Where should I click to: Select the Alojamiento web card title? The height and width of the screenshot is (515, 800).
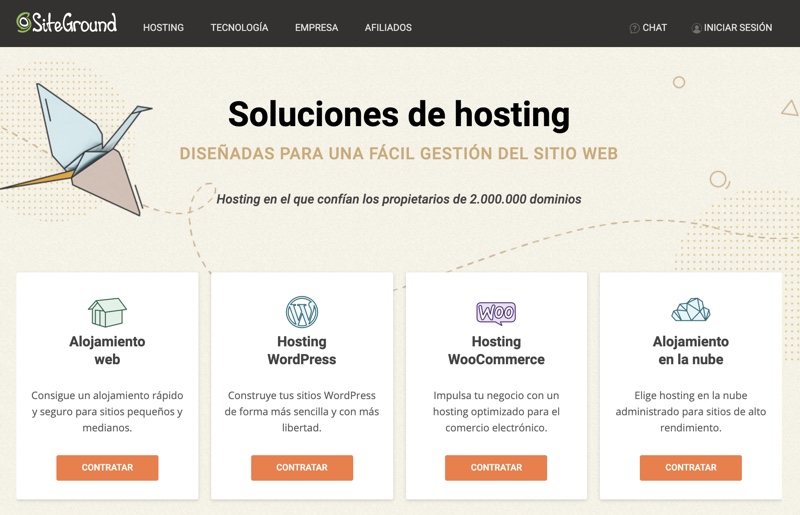tap(107, 350)
